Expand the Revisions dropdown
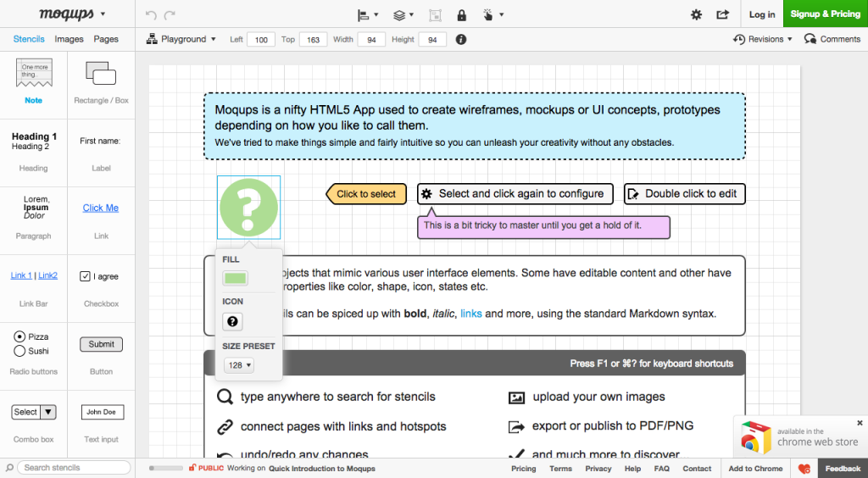Screen dimensions: 868x478 762,39
